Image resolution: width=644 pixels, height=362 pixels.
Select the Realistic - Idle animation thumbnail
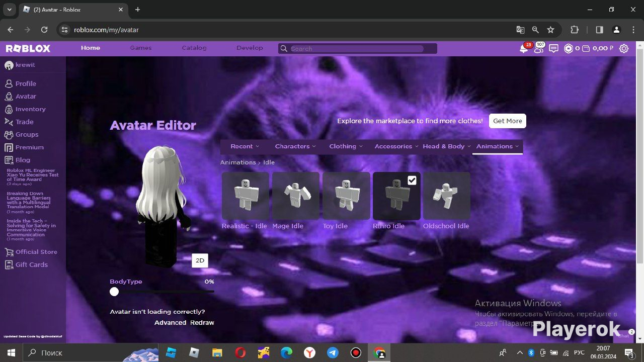click(246, 196)
